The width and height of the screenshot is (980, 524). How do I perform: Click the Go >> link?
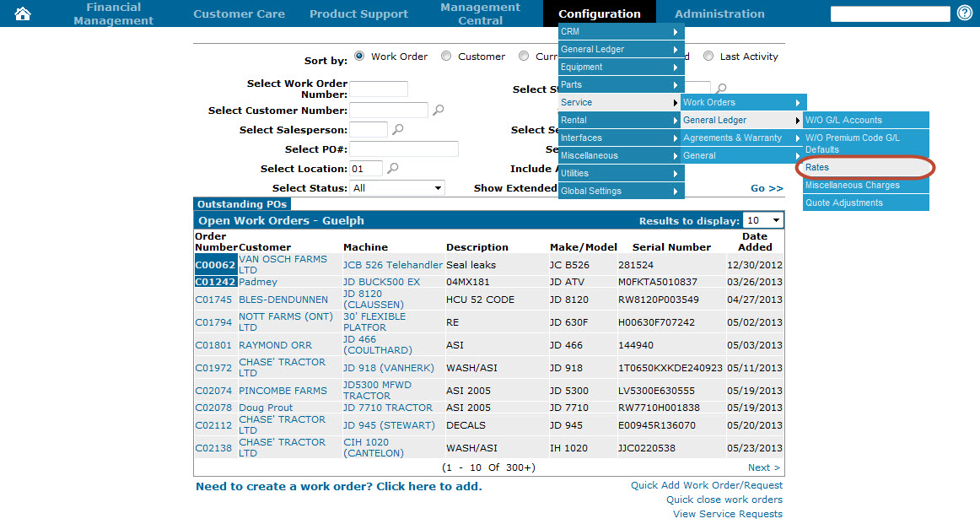tap(767, 188)
